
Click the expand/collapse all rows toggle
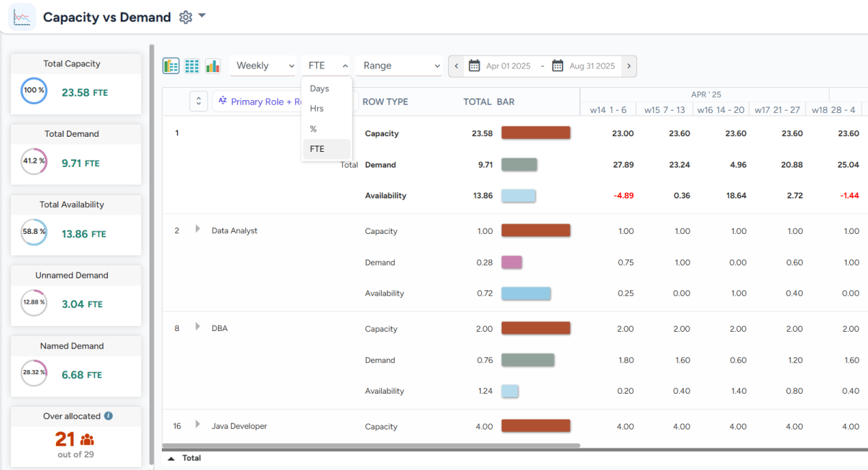click(x=199, y=101)
